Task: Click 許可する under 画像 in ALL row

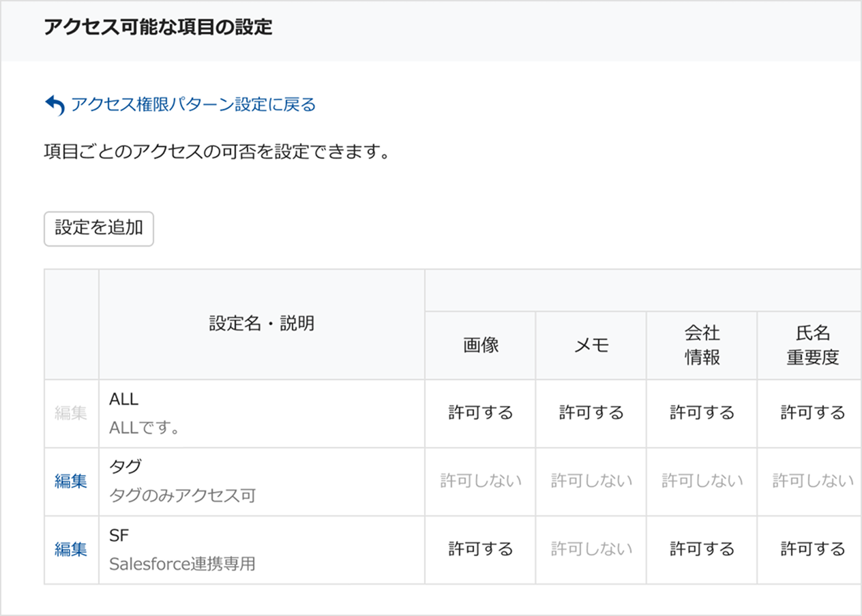Action: [481, 413]
